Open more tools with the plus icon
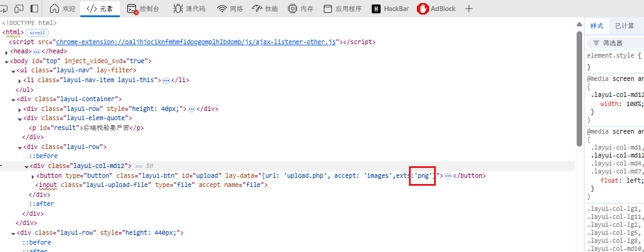Screen dimensions: 644x252 pos(470,9)
